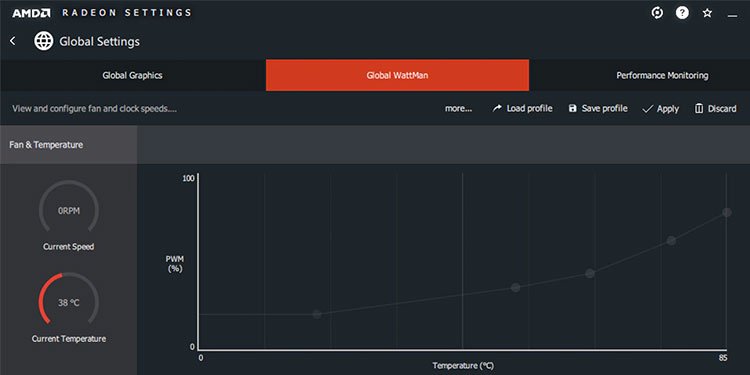Click the 38 °C temperature gauge

(x=69, y=299)
